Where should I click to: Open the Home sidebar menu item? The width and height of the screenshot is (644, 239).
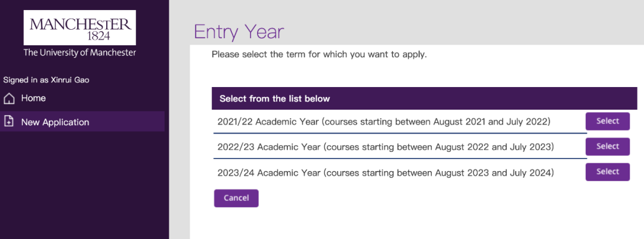pyautogui.click(x=33, y=98)
